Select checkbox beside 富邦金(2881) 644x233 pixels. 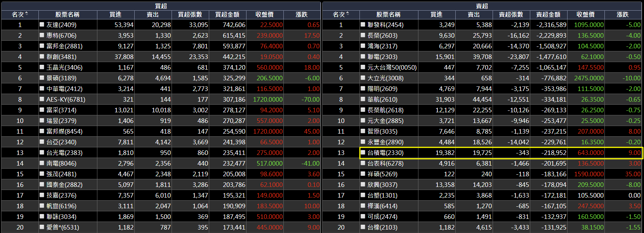coord(42,46)
